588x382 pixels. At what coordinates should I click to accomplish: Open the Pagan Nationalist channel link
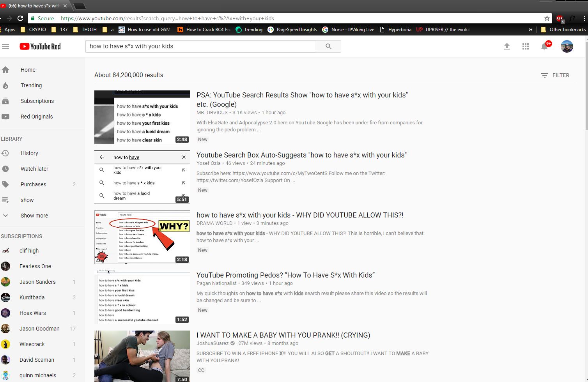pos(216,283)
